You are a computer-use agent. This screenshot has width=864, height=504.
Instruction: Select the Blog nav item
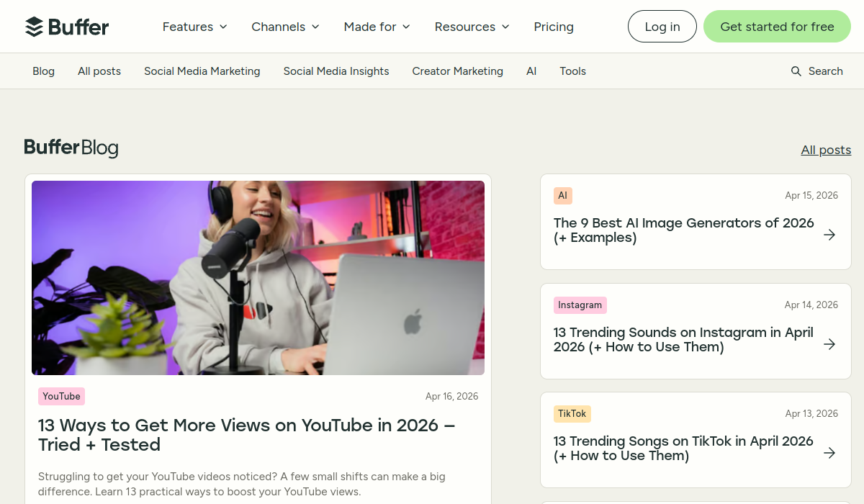(43, 71)
